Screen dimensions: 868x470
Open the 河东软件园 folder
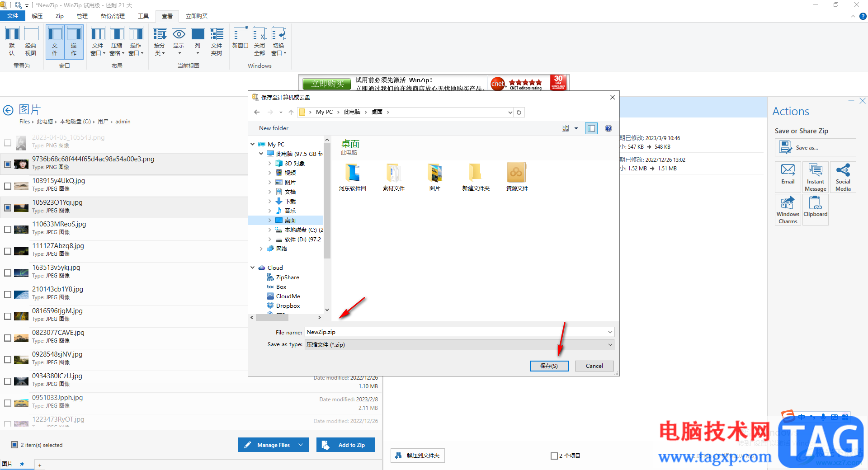tap(353, 177)
